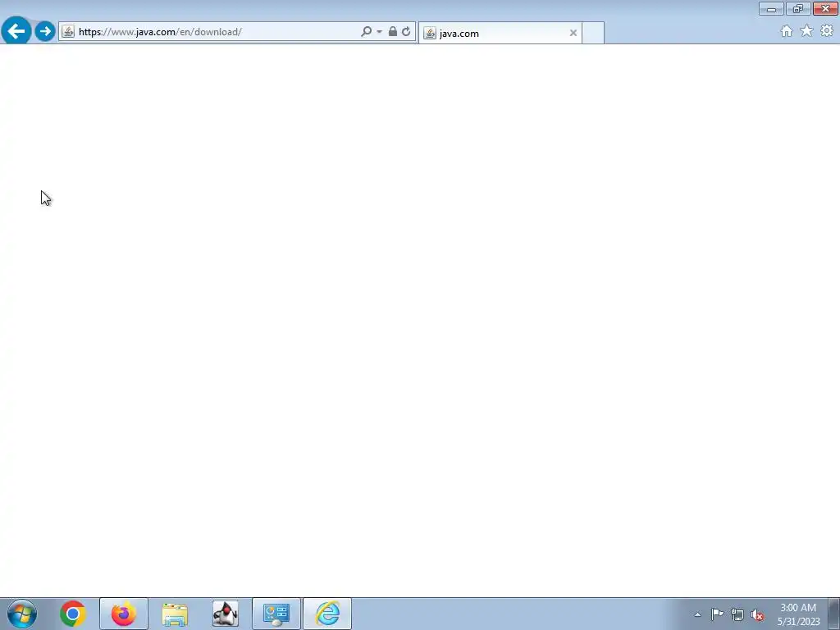
Task: Click the Forward navigation arrow
Action: (45, 31)
